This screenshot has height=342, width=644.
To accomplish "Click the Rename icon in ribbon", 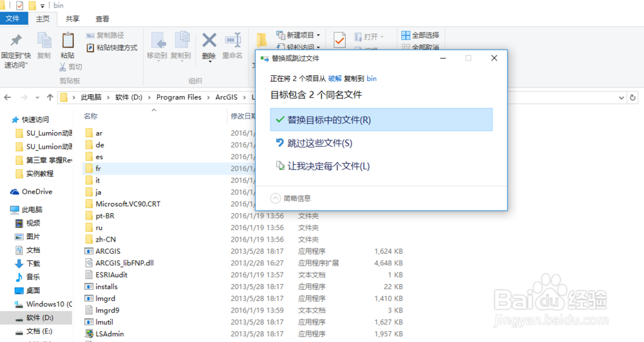I will (x=233, y=41).
